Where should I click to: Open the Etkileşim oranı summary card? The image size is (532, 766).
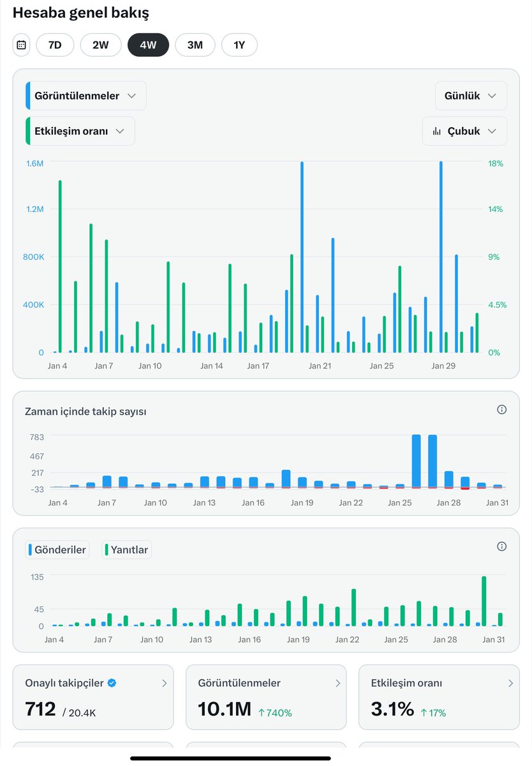pos(439,697)
